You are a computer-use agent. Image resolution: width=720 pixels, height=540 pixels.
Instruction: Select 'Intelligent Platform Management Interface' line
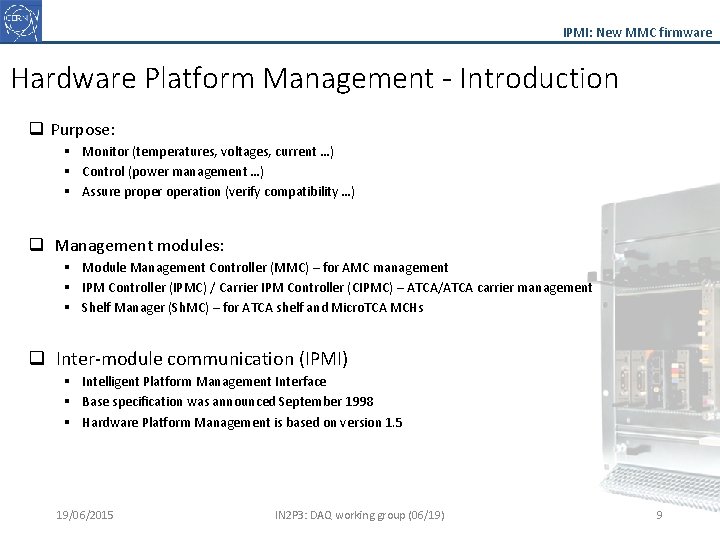pos(204,382)
